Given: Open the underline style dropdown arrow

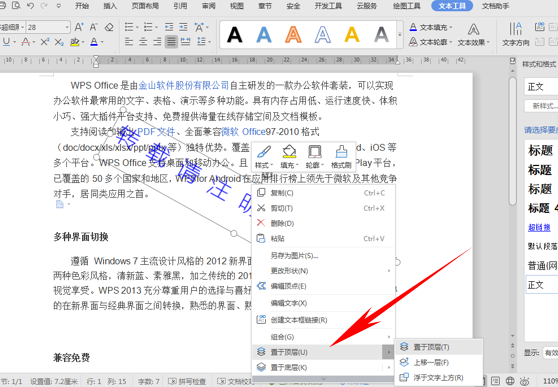Looking at the screenshot, I should click(x=15, y=42).
